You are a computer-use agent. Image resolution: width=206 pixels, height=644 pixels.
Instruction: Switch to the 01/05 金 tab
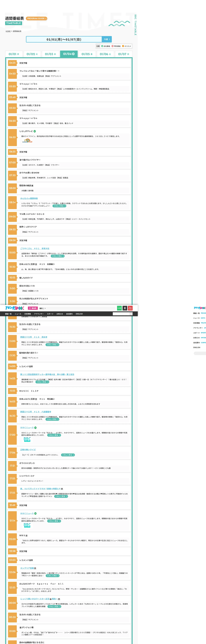point(87,54)
